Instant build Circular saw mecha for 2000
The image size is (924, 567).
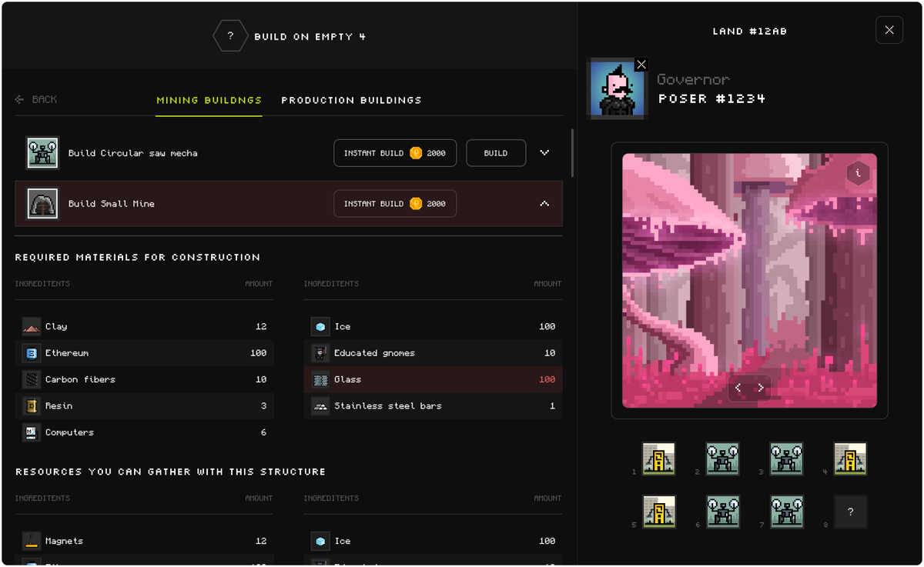click(395, 153)
